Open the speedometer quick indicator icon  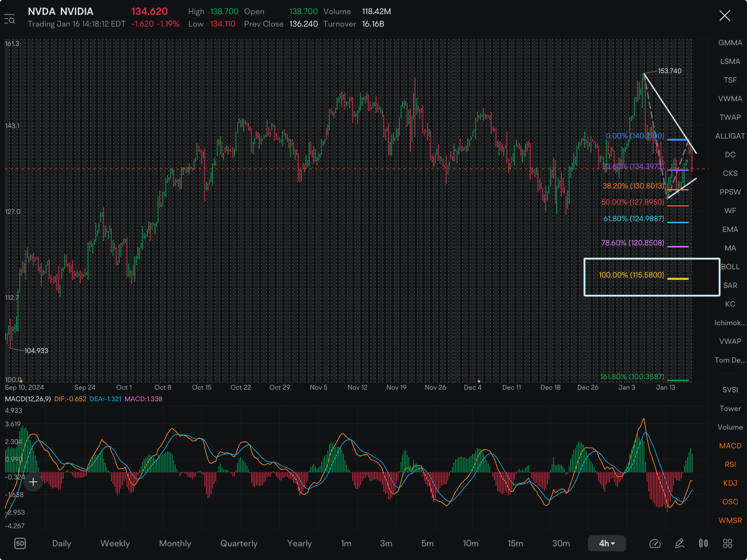[x=655, y=543]
